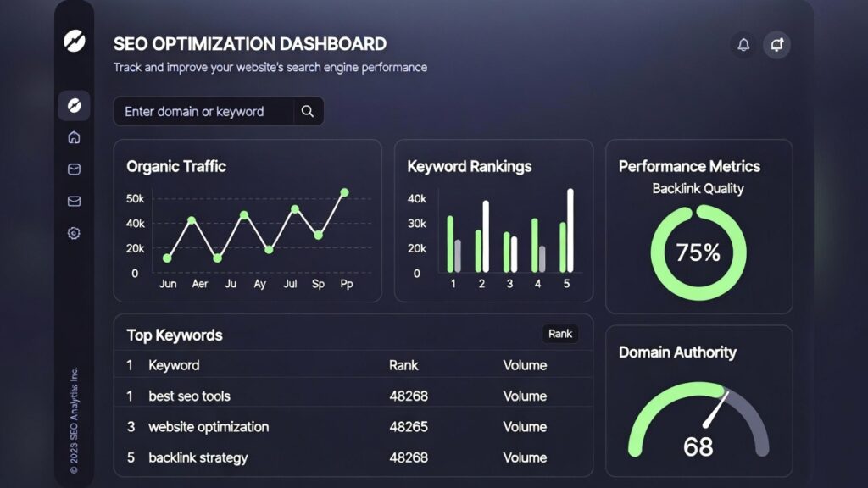Image resolution: width=868 pixels, height=488 pixels.
Task: Go to Home via the sidebar house icon
Action: pos(74,137)
